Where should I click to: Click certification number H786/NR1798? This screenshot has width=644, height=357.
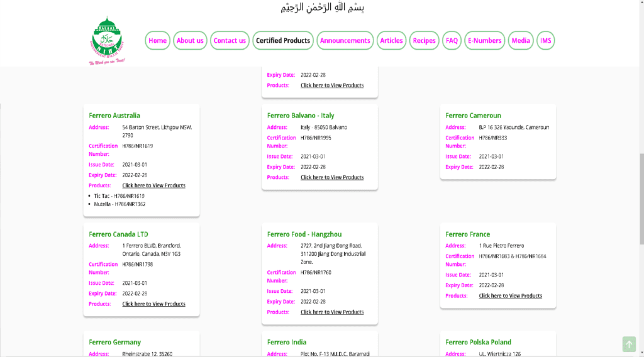pyautogui.click(x=137, y=265)
